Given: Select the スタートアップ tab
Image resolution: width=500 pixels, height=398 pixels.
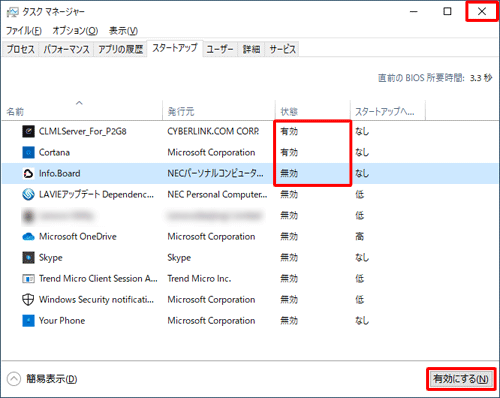Looking at the screenshot, I should coord(175,48).
